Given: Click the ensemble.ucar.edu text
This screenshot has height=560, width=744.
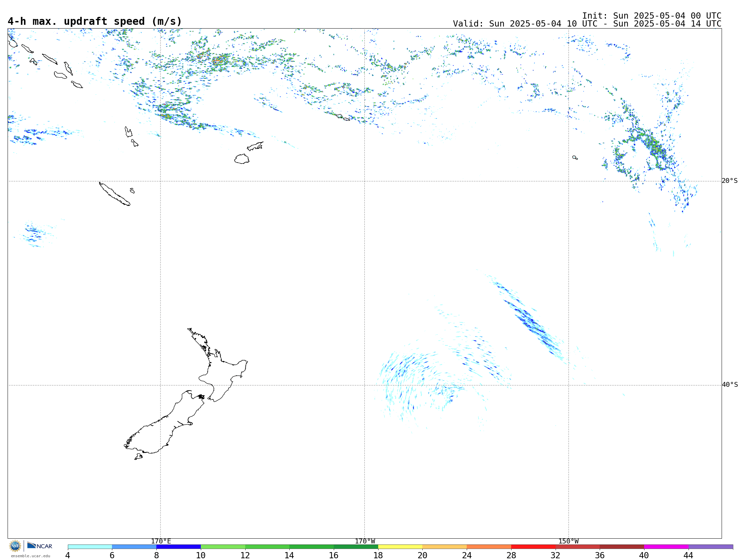Looking at the screenshot, I should (30, 556).
